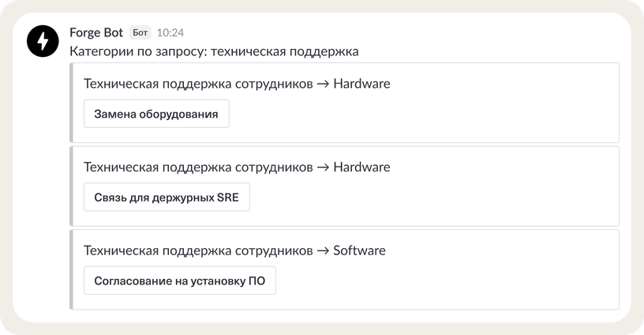Click the arrow symbol before "Software"
The width and height of the screenshot is (644, 335).
point(321,251)
